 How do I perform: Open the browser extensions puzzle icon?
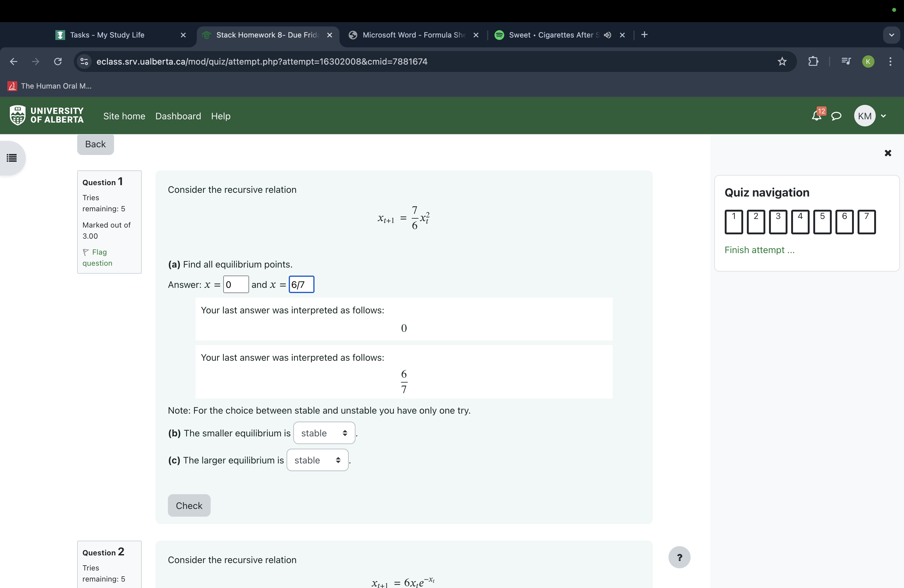pos(813,61)
